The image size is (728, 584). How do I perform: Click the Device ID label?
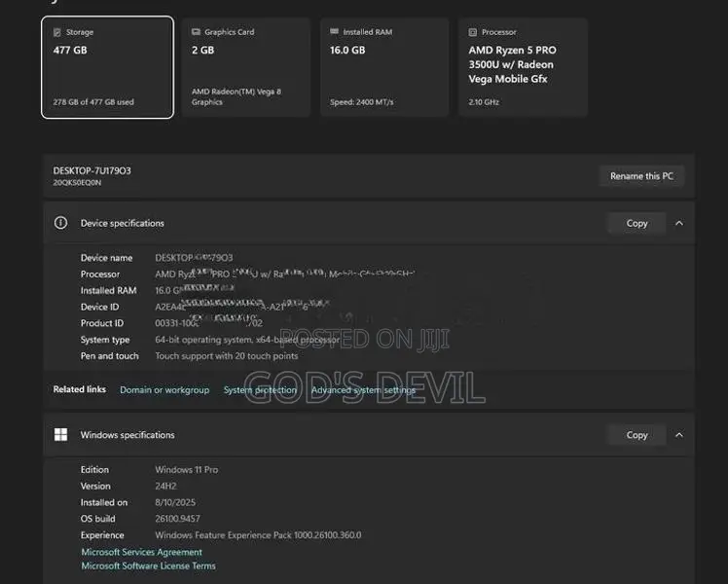click(100, 307)
